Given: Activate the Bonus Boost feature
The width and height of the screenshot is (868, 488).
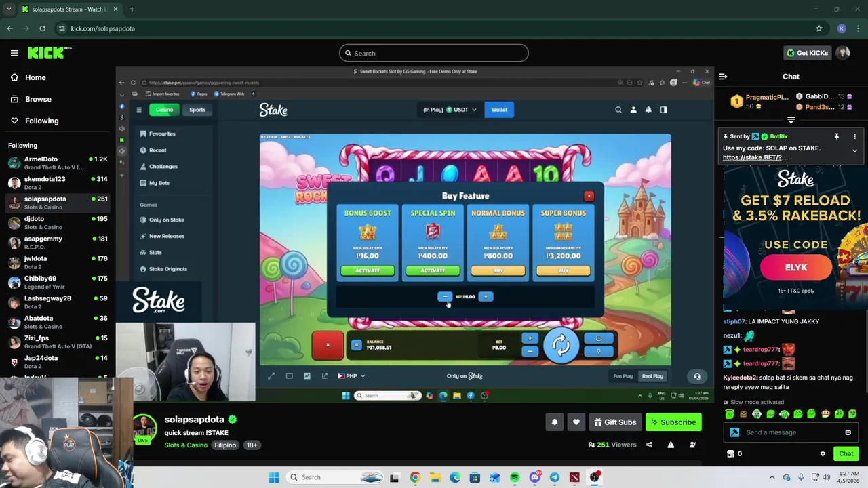Looking at the screenshot, I should (x=368, y=270).
